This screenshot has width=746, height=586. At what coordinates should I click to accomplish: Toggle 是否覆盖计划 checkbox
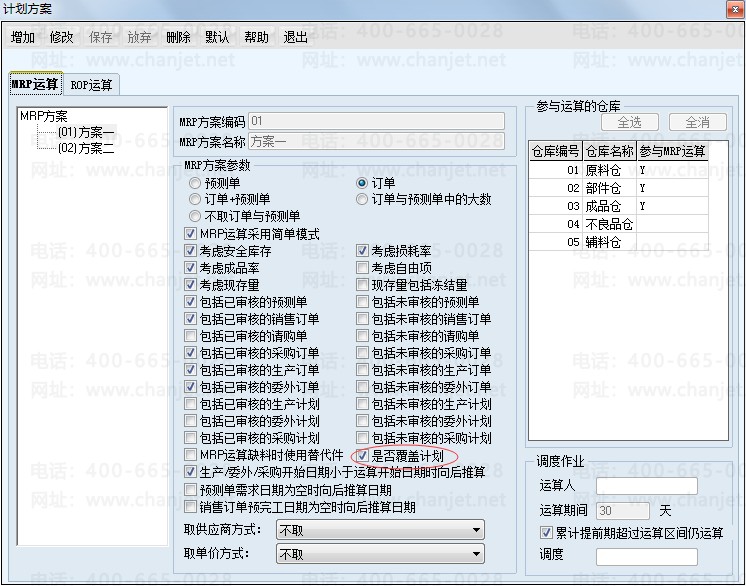(x=363, y=456)
